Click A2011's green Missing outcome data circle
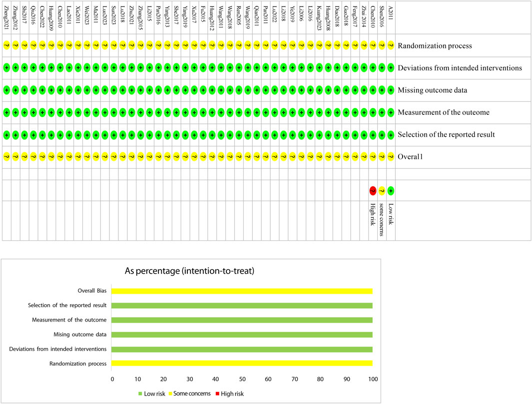Image resolution: width=532 pixels, height=404 pixels. point(391,90)
